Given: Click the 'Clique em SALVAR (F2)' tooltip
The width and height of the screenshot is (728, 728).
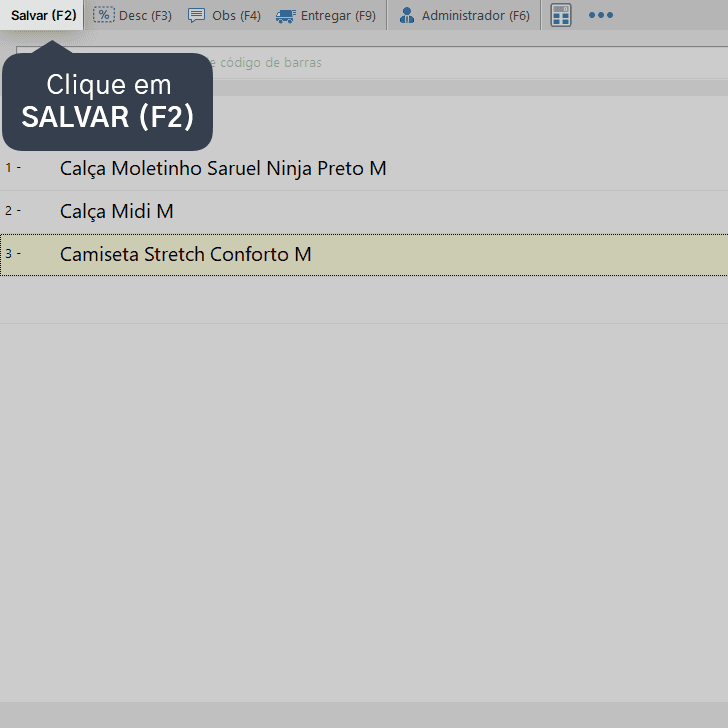Looking at the screenshot, I should 107,101.
